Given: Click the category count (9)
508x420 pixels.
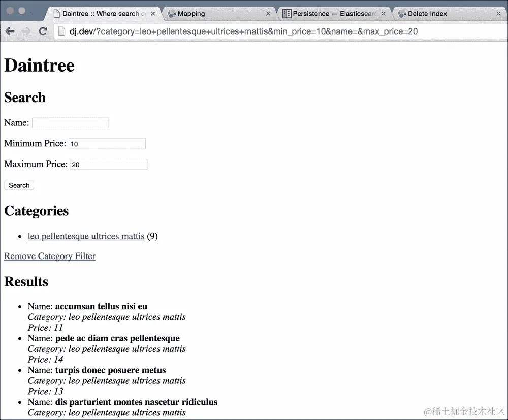Looking at the screenshot, I should pos(152,236).
